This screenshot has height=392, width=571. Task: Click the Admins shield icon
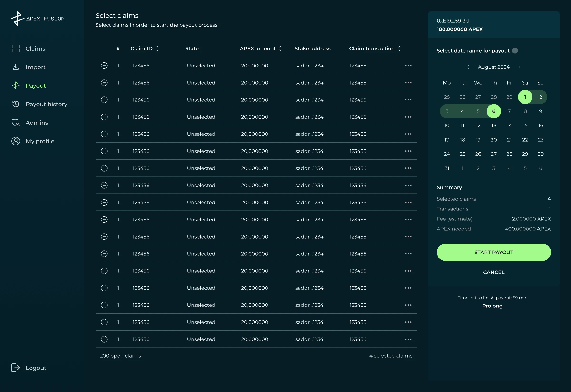coord(16,123)
